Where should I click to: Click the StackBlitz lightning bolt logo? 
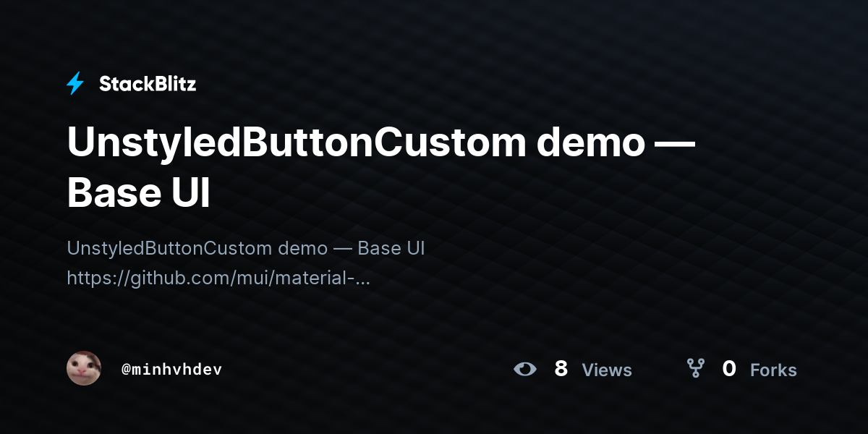(x=75, y=84)
